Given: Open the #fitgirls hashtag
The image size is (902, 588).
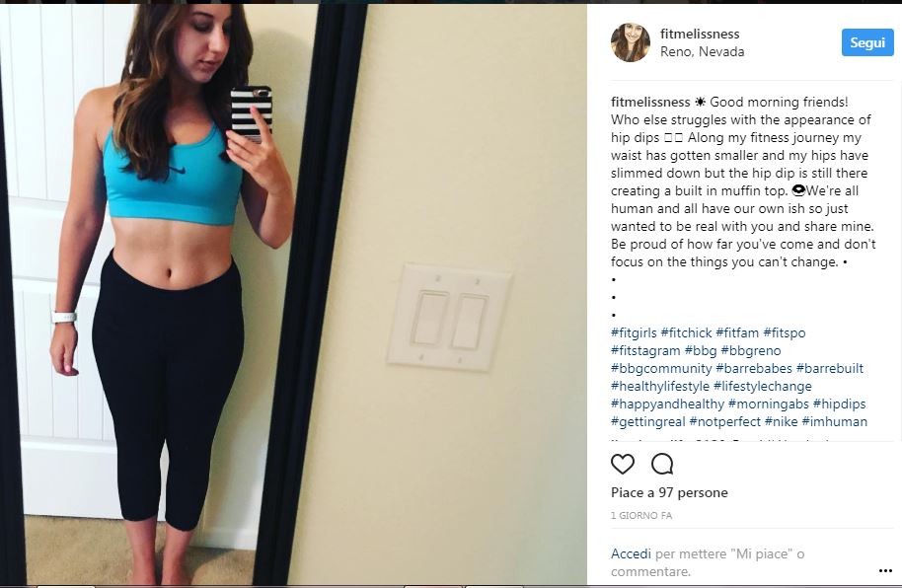Looking at the screenshot, I should (x=634, y=332).
